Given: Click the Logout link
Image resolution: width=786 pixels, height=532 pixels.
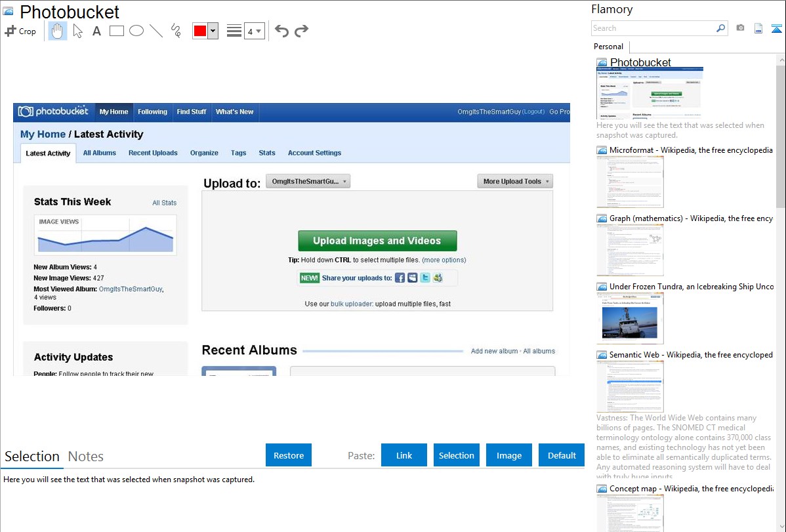Looking at the screenshot, I should pos(533,112).
